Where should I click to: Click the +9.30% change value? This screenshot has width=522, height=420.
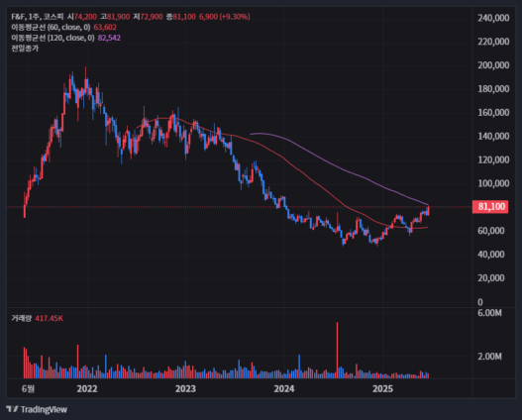point(235,17)
